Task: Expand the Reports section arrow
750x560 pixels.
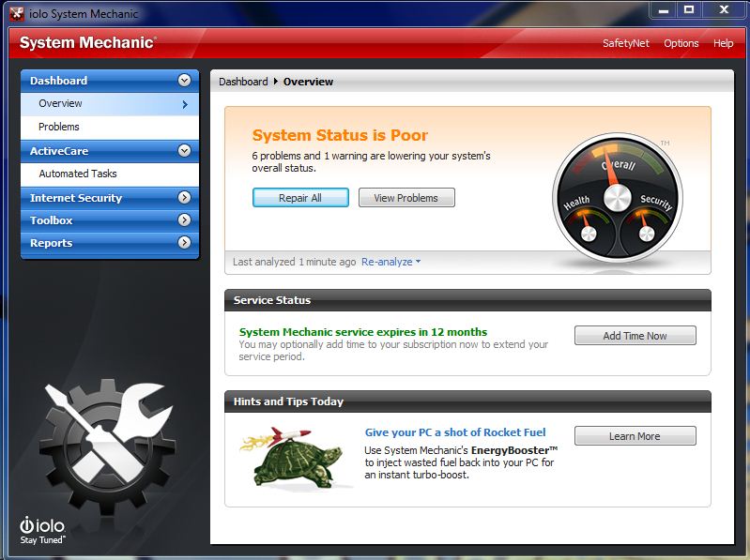Action: [x=184, y=242]
